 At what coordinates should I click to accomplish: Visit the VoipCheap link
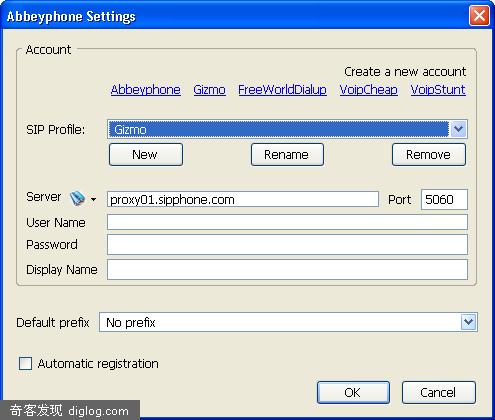click(369, 90)
